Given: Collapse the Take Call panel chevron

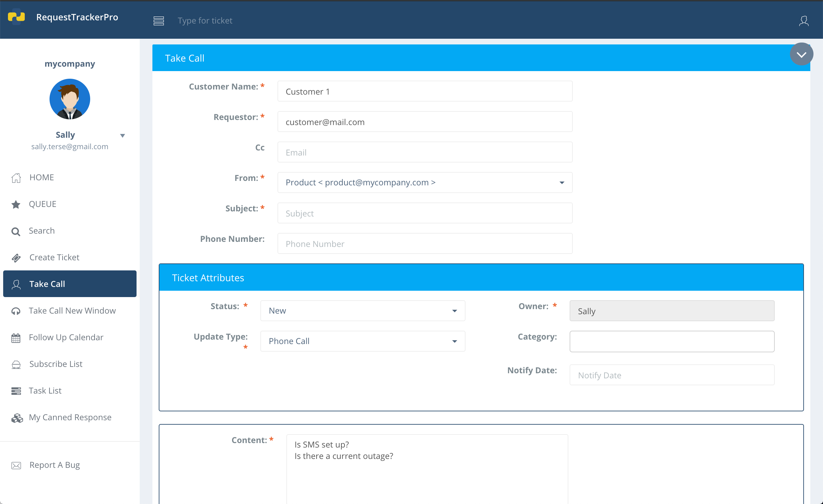Looking at the screenshot, I should click(x=801, y=54).
